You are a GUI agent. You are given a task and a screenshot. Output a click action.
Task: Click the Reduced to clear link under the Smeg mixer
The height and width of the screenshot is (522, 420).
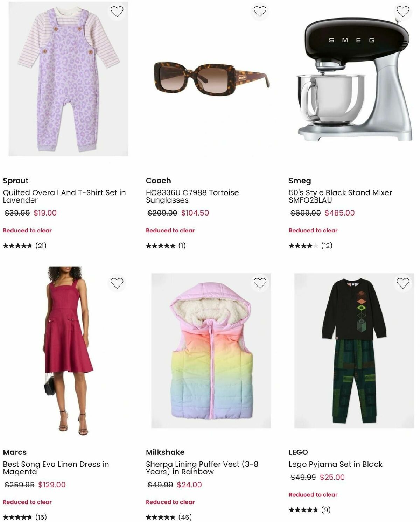313,231
